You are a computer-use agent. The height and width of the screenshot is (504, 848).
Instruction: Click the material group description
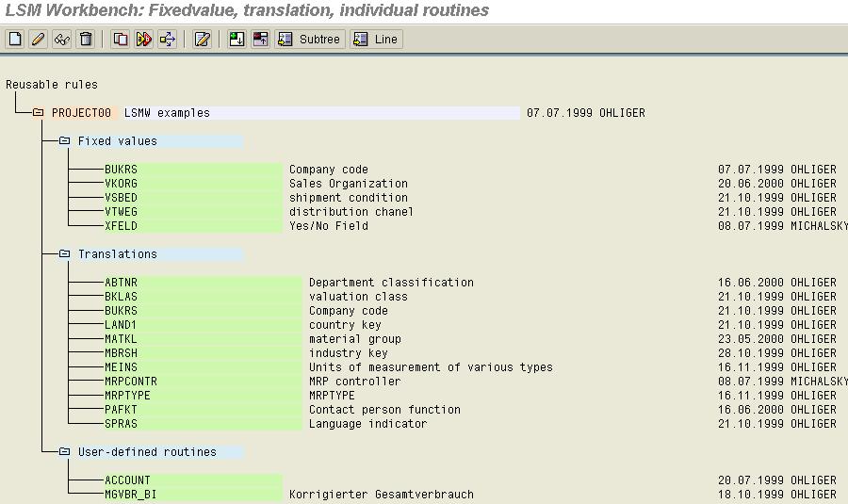[x=355, y=338]
